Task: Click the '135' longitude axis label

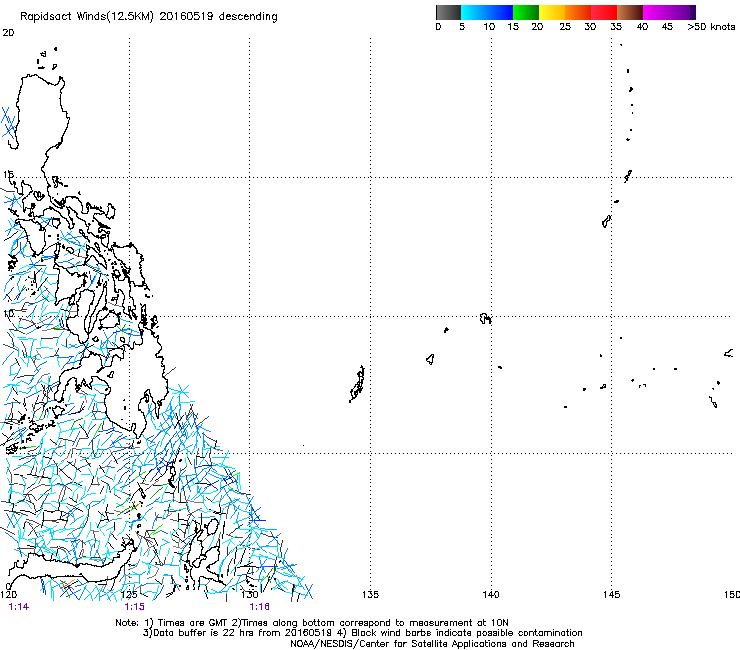Action: click(370, 594)
